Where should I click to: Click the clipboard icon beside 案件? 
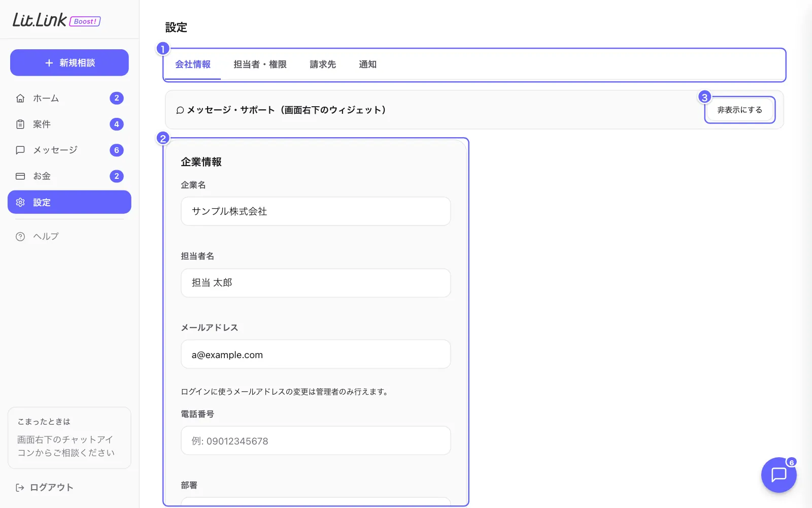(20, 124)
